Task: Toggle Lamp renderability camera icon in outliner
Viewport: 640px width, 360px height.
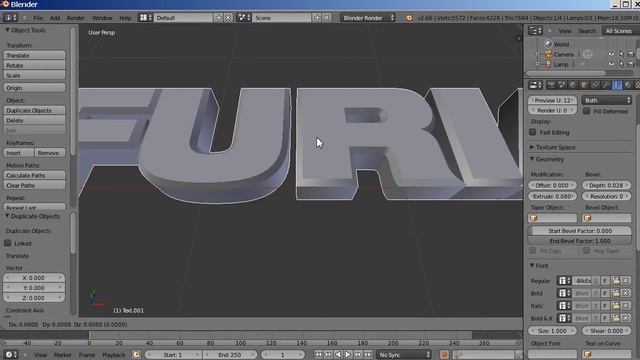Action: point(631,64)
